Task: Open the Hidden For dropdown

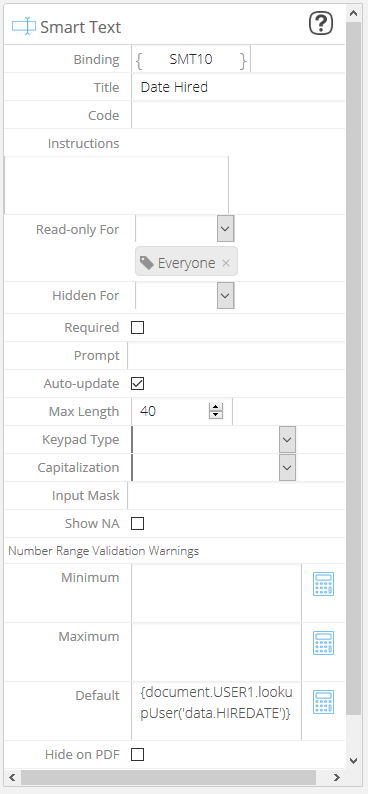Action: pos(225,295)
